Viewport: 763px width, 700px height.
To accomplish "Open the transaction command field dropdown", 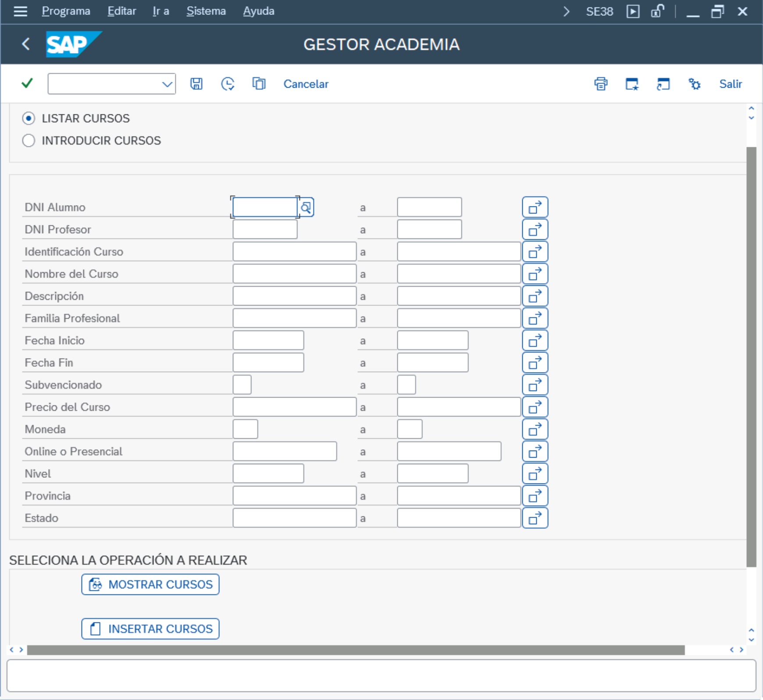I will pyautogui.click(x=167, y=84).
